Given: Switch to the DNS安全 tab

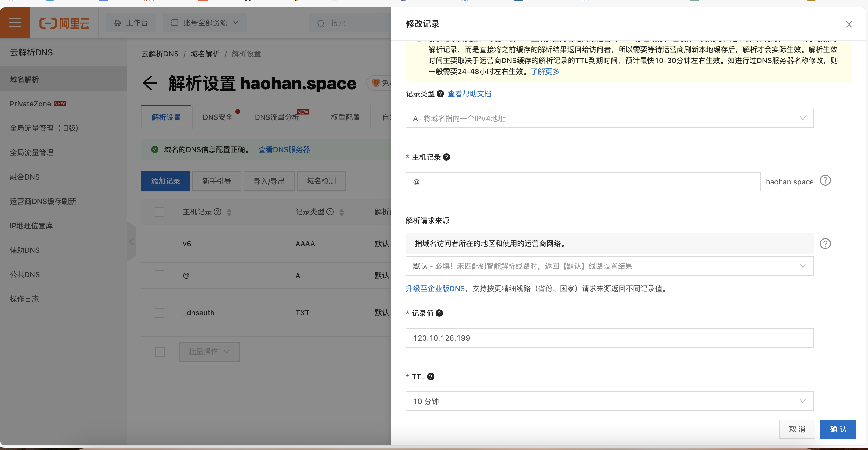Looking at the screenshot, I should [x=218, y=117].
